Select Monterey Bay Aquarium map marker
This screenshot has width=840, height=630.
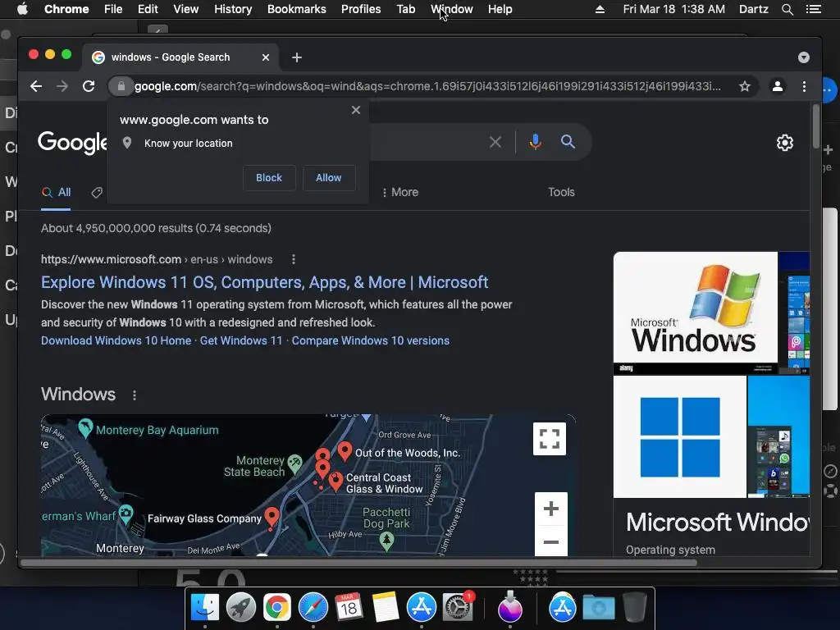point(85,428)
